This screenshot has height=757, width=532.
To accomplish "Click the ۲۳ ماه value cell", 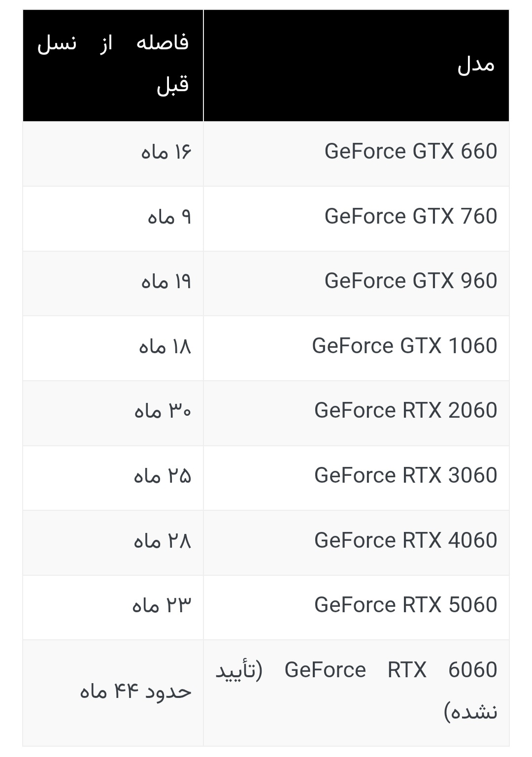I will coord(113,608).
